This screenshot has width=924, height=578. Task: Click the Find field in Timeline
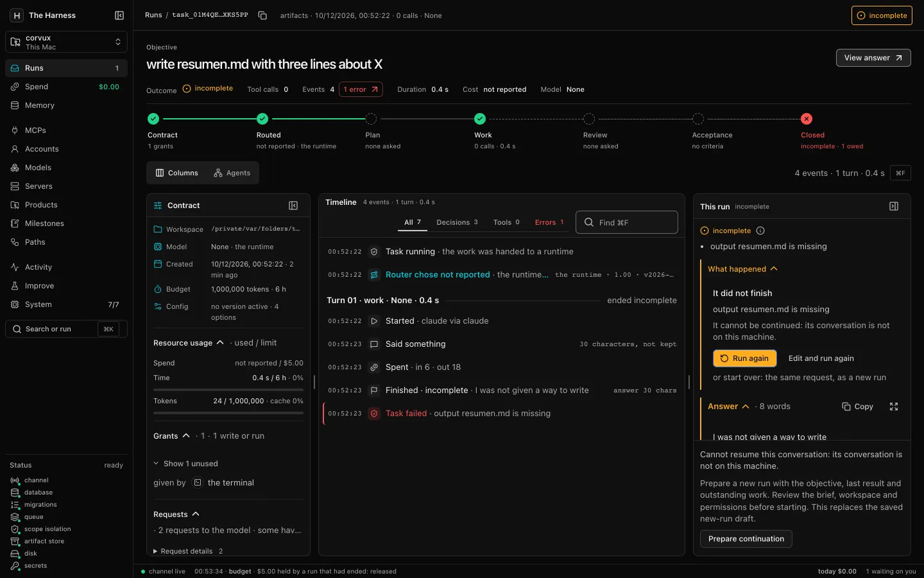pyautogui.click(x=627, y=222)
